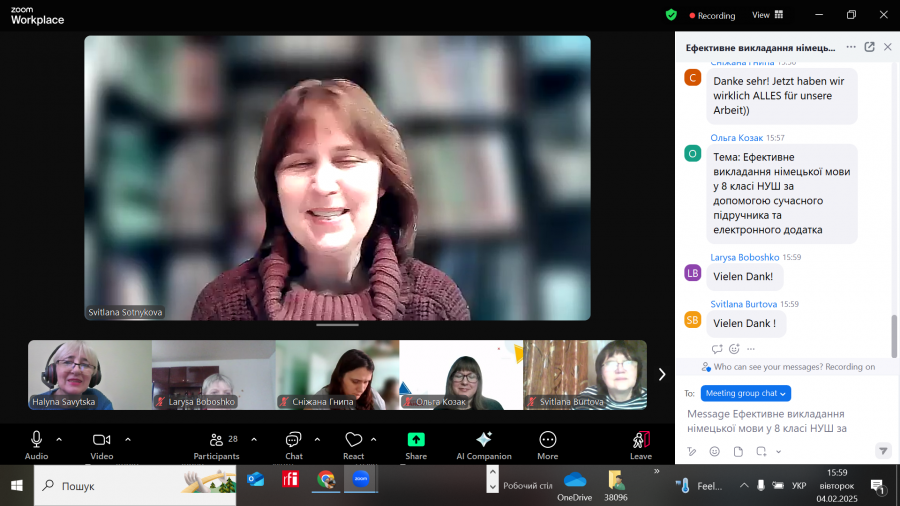The height and width of the screenshot is (506, 900).
Task: Close the chat panel
Action: click(x=887, y=47)
